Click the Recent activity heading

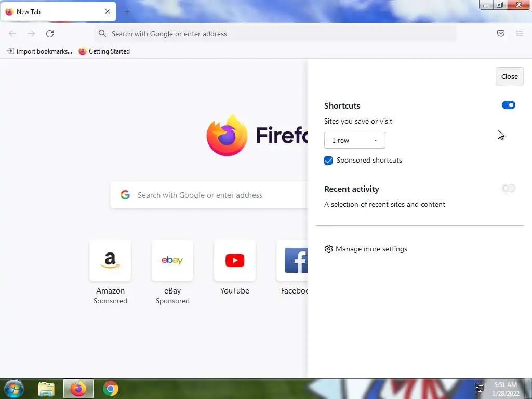(352, 189)
